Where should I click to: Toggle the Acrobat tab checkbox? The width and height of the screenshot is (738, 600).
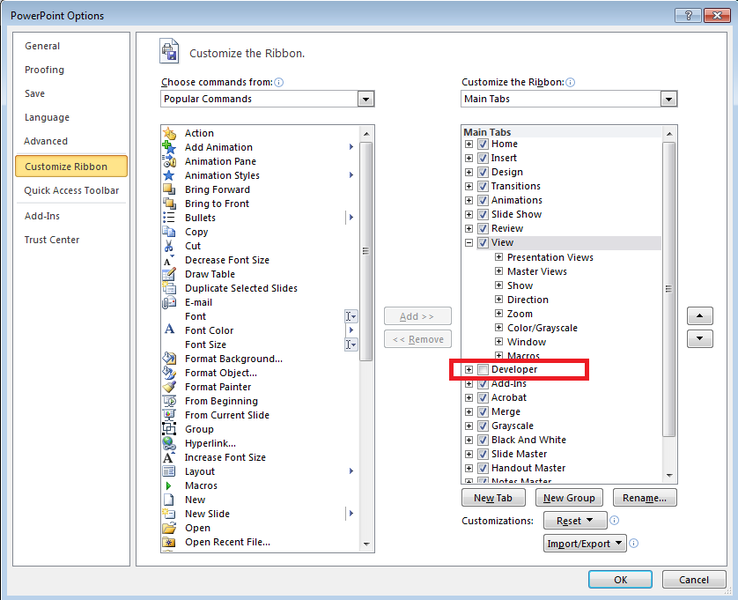484,398
